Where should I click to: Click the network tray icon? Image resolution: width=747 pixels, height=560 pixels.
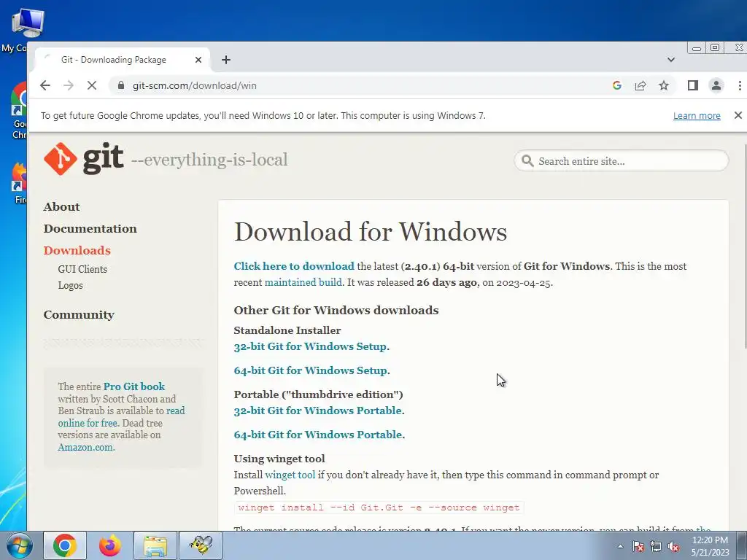point(656,546)
